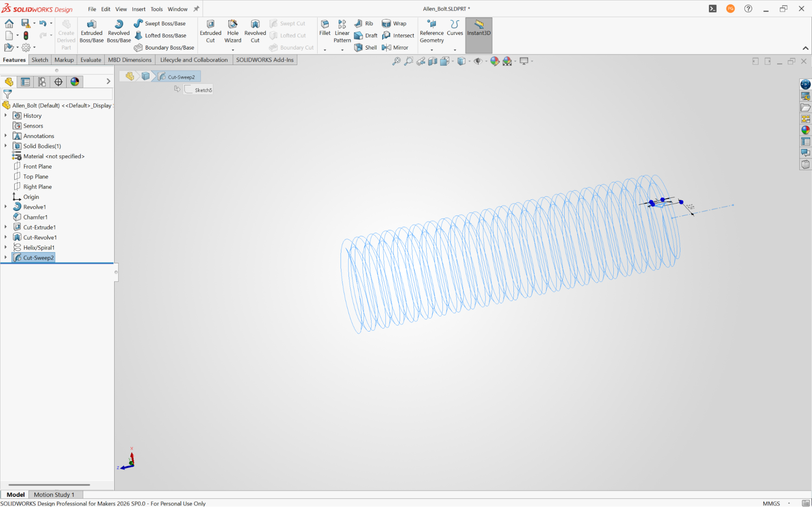Select the Extruded Cut tool
Image resolution: width=812 pixels, height=507 pixels.
coord(210,31)
